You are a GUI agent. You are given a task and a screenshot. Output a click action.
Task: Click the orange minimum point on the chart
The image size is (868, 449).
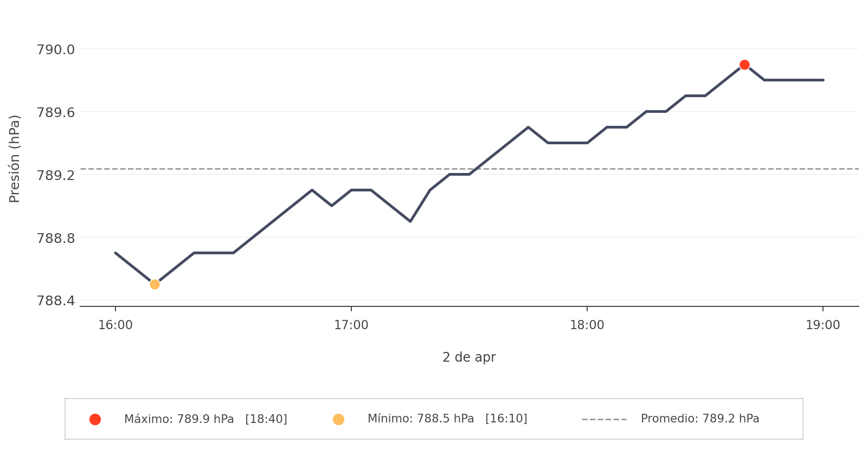[155, 284]
